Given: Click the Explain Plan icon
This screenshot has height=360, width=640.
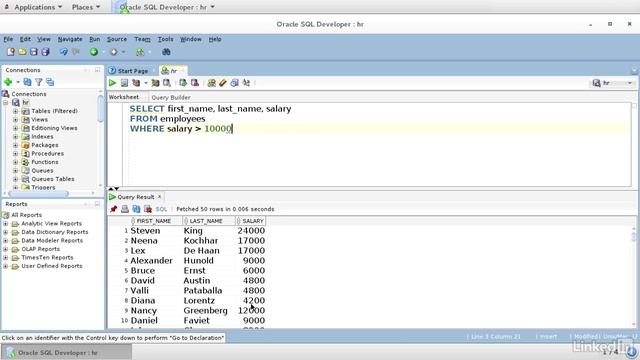Looking at the screenshot, I should [136, 83].
